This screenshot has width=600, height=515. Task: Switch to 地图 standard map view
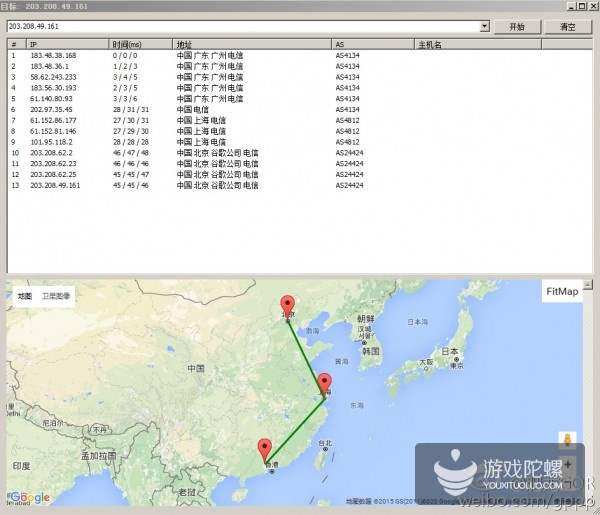coord(25,296)
